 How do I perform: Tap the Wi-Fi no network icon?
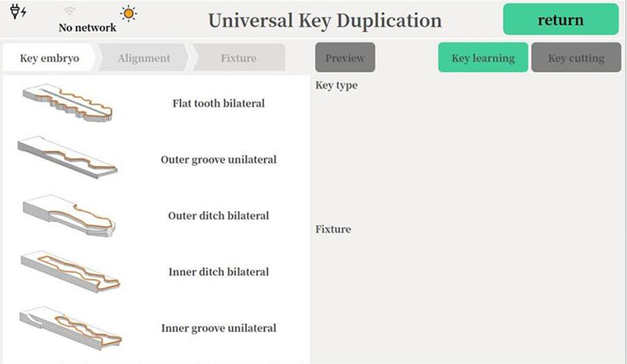click(x=70, y=11)
